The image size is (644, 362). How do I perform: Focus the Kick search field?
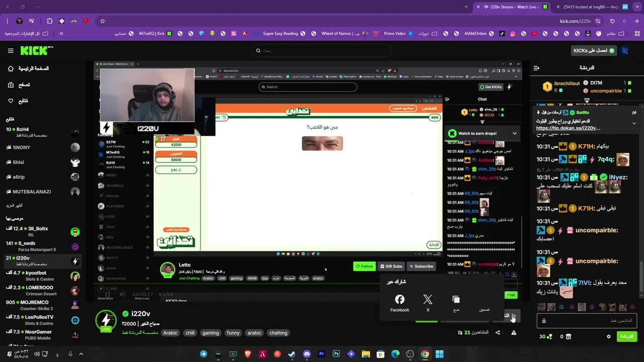[322, 50]
